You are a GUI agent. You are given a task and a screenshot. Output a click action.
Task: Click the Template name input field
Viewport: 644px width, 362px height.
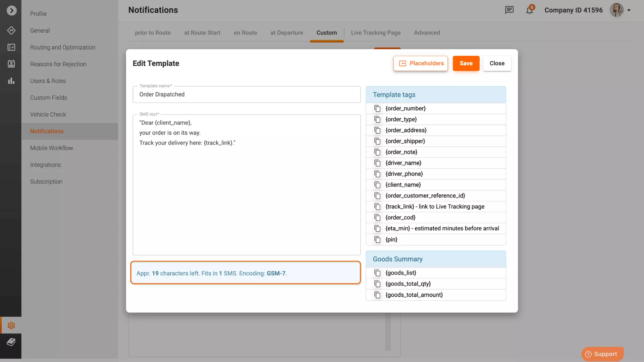pos(247,95)
